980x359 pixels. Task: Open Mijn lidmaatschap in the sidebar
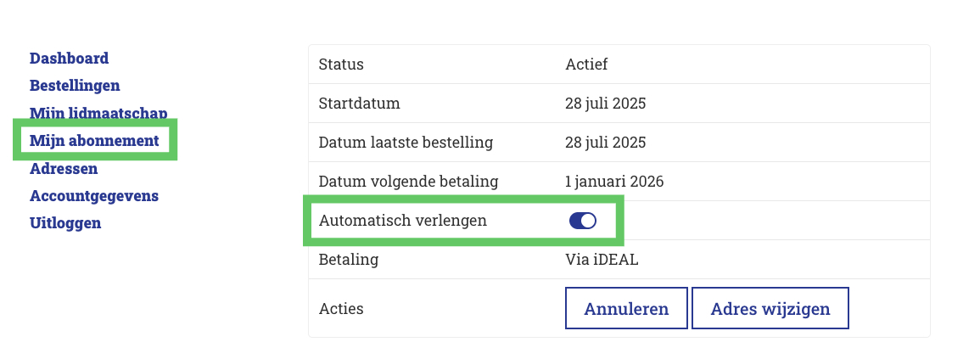[98, 113]
